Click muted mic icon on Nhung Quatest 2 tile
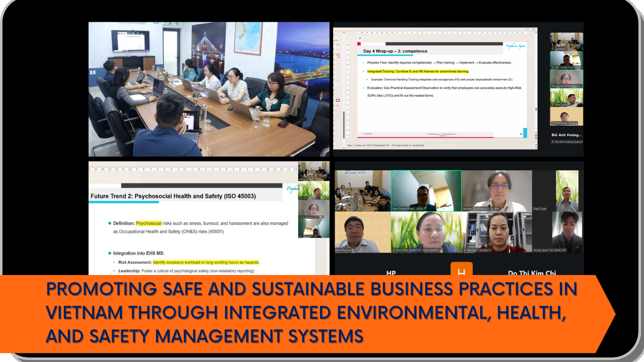The image size is (644, 362). pyautogui.click(x=465, y=250)
